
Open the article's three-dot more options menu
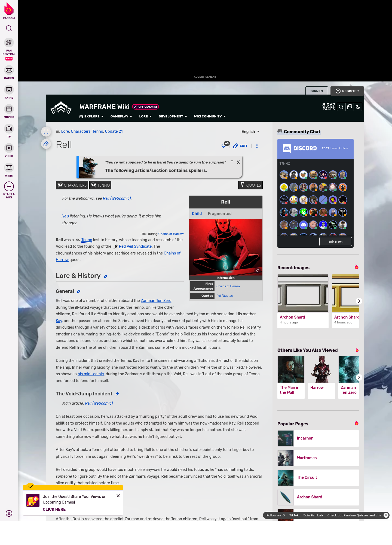point(257,146)
